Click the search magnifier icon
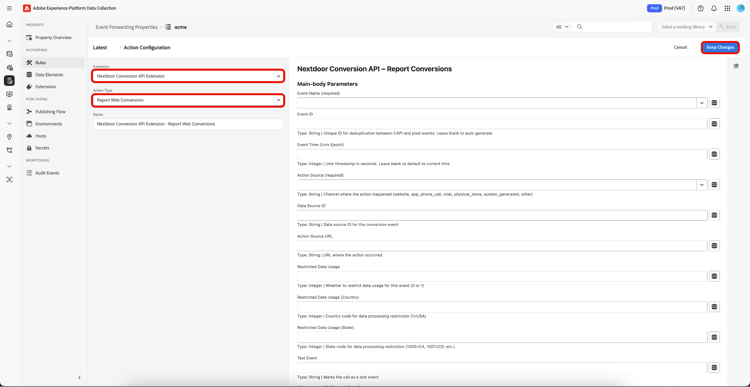Screen dimensions: 750x387 coord(580,27)
